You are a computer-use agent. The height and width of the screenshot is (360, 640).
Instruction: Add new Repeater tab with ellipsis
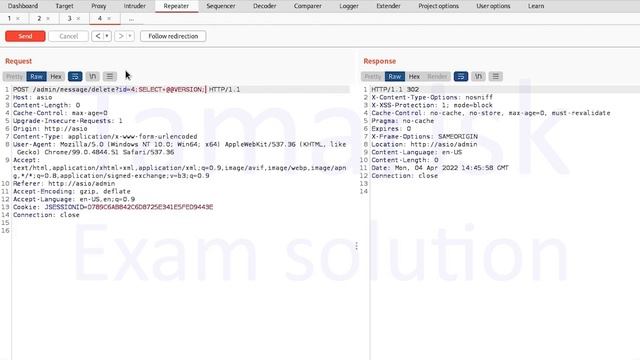[131, 19]
